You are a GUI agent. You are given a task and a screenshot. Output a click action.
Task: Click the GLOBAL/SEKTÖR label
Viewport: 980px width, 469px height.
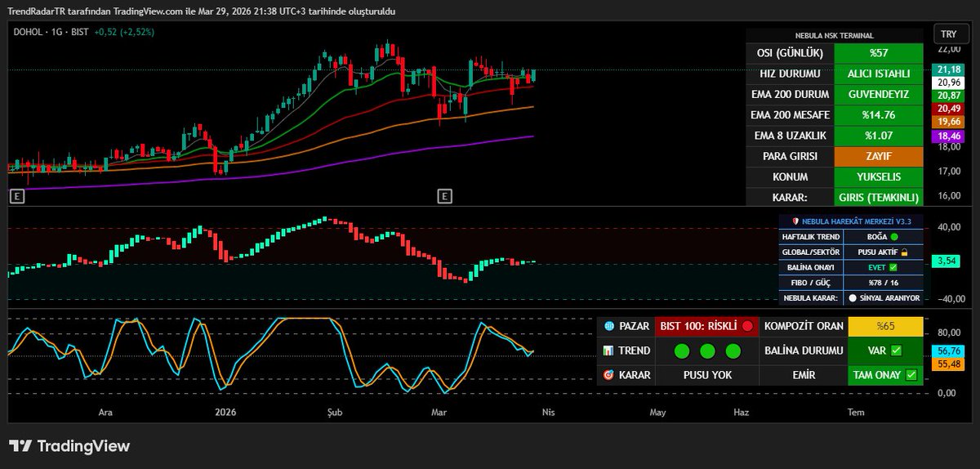coord(810,252)
